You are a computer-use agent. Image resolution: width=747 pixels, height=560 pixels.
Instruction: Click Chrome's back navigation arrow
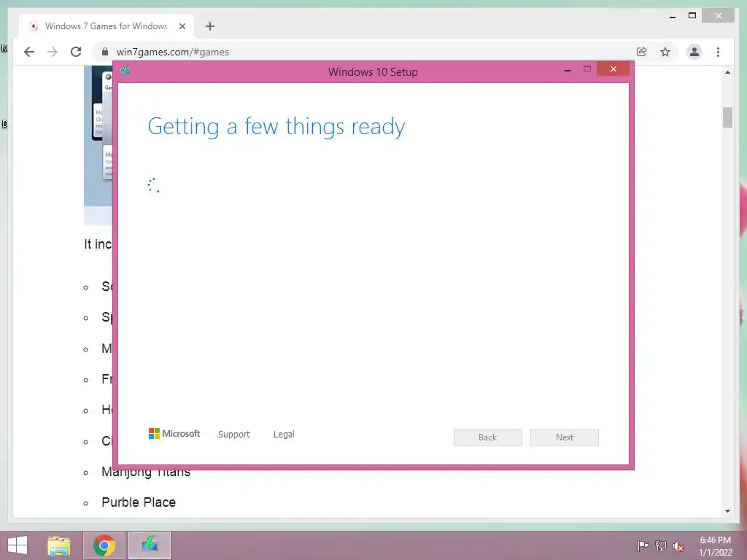[29, 52]
